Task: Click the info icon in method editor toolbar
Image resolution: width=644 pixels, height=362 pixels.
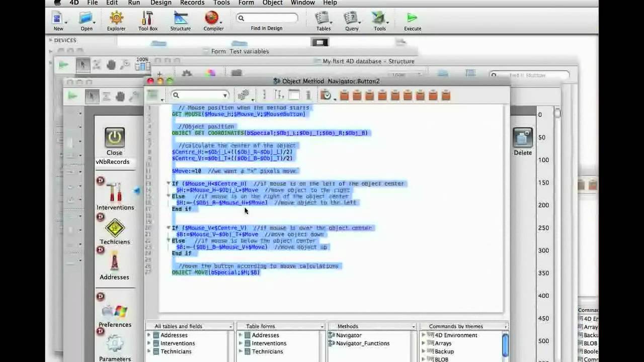Action: (x=308, y=95)
